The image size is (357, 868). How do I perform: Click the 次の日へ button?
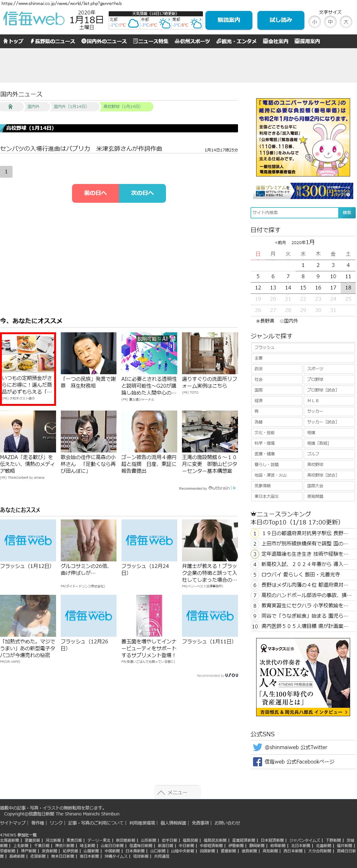pos(142,193)
